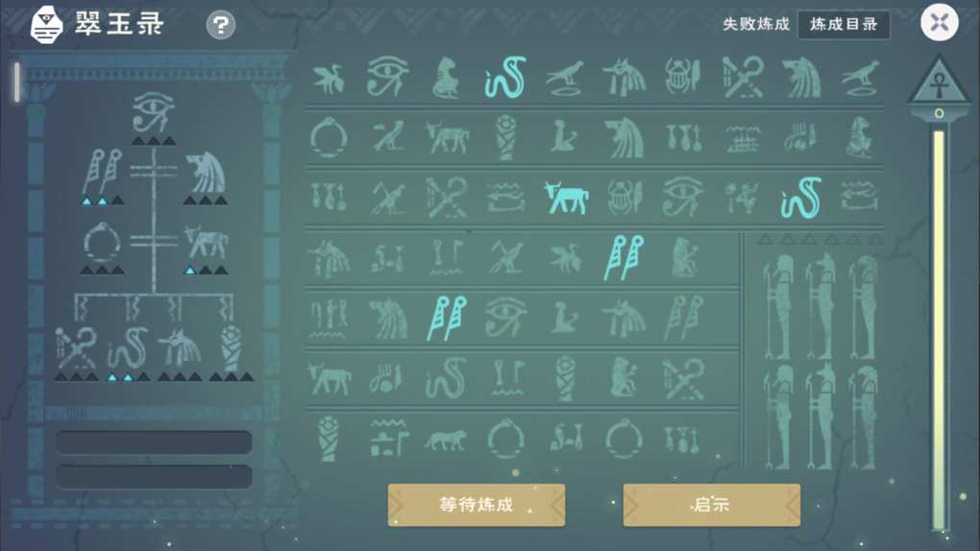The width and height of the screenshot is (980, 551).
Task: Select the scarab beetle glyph in the top grid row
Action: (682, 77)
